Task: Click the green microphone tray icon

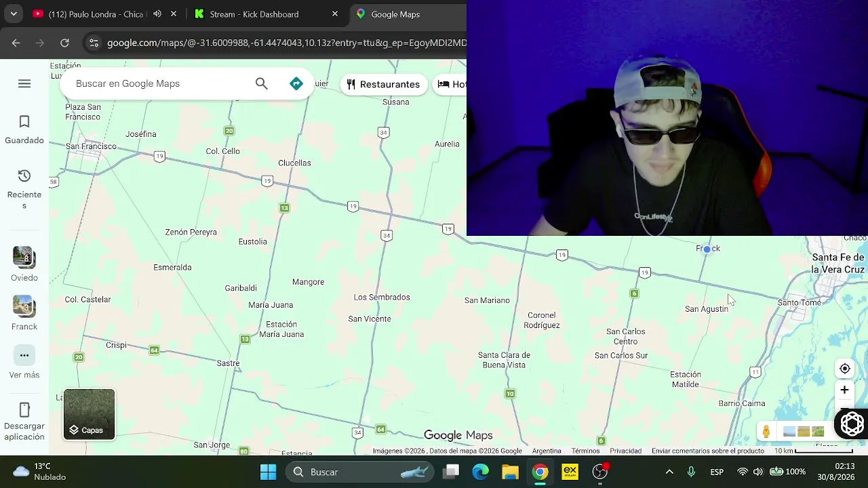Action: (691, 472)
